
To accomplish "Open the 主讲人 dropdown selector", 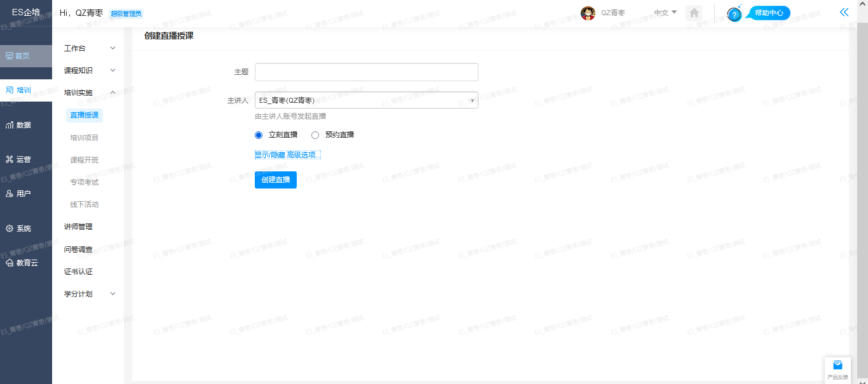I will point(367,100).
